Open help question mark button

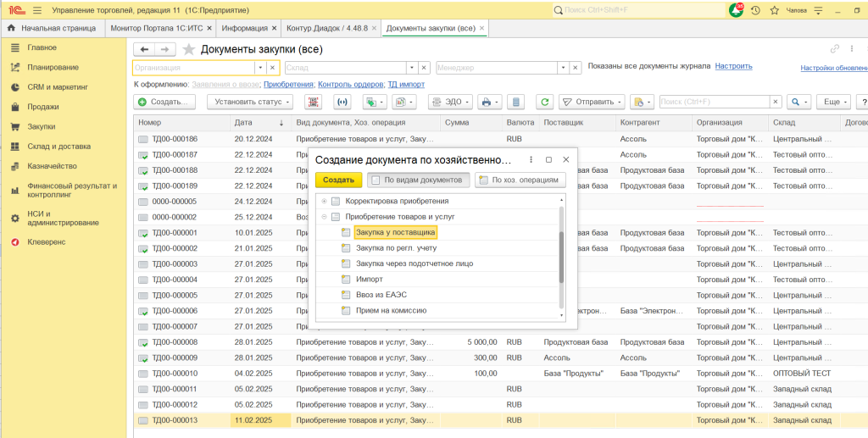tap(862, 102)
